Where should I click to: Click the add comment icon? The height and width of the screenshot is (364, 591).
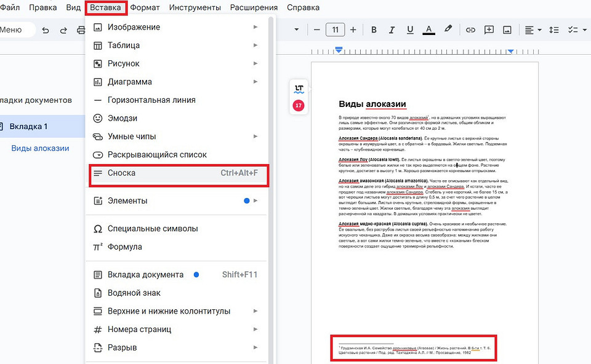(x=489, y=30)
